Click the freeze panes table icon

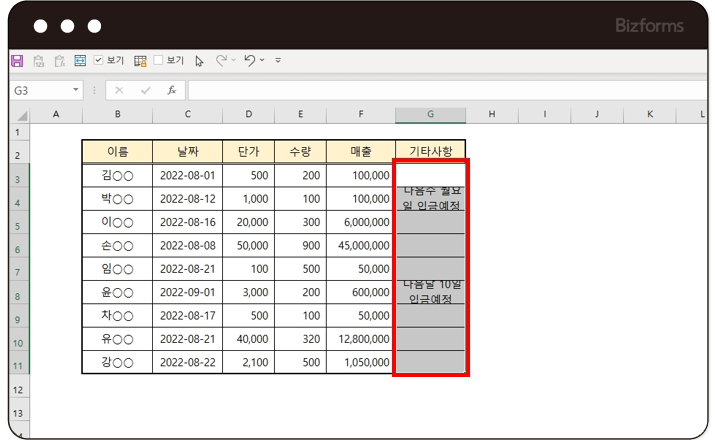tap(140, 61)
